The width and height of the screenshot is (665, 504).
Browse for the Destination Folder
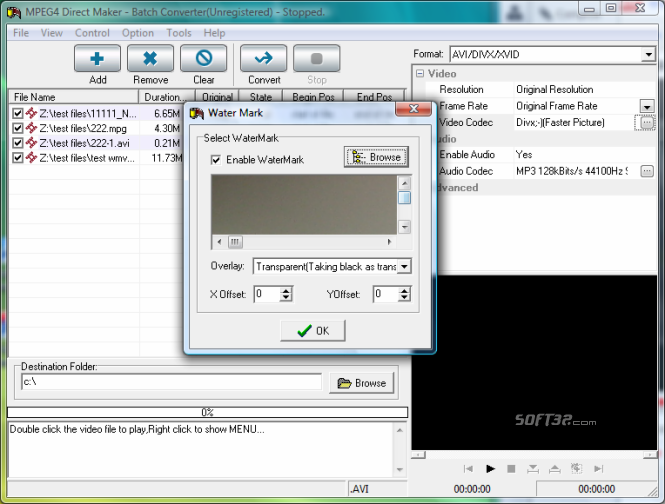point(361,383)
